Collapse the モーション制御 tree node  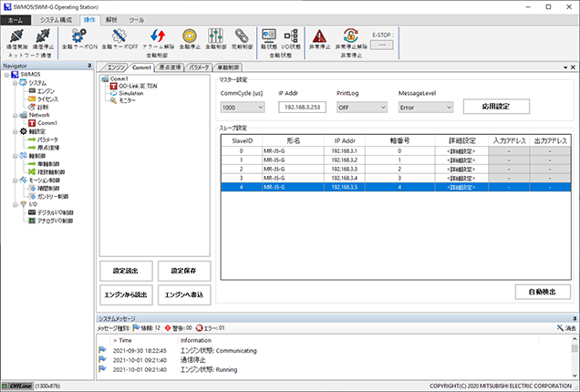(x=16, y=181)
